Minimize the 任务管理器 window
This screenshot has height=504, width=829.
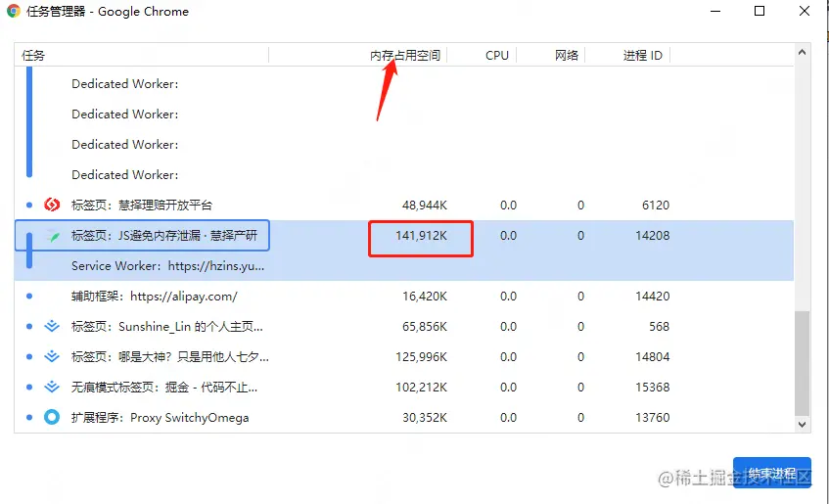(715, 11)
